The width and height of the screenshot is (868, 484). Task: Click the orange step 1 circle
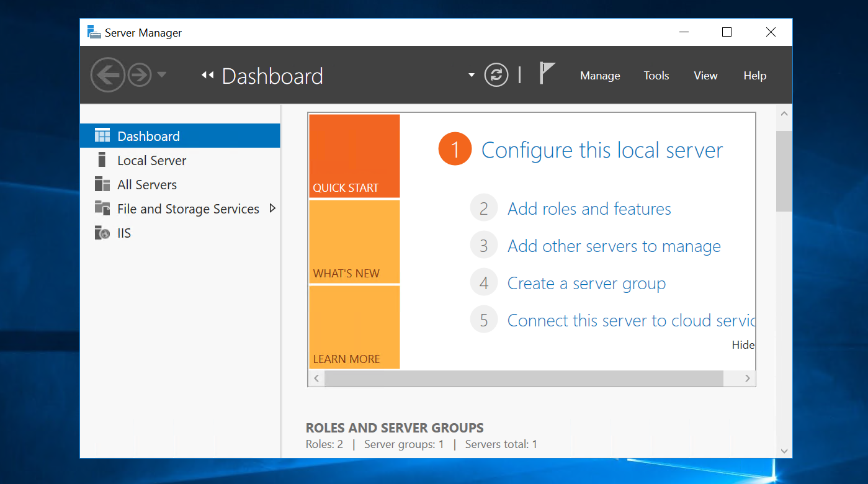pos(455,150)
